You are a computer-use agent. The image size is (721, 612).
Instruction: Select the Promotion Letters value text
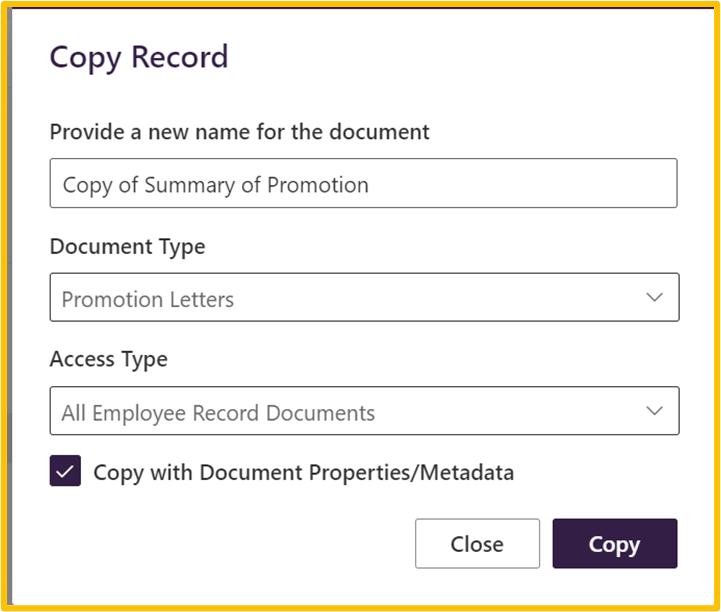coord(148,299)
